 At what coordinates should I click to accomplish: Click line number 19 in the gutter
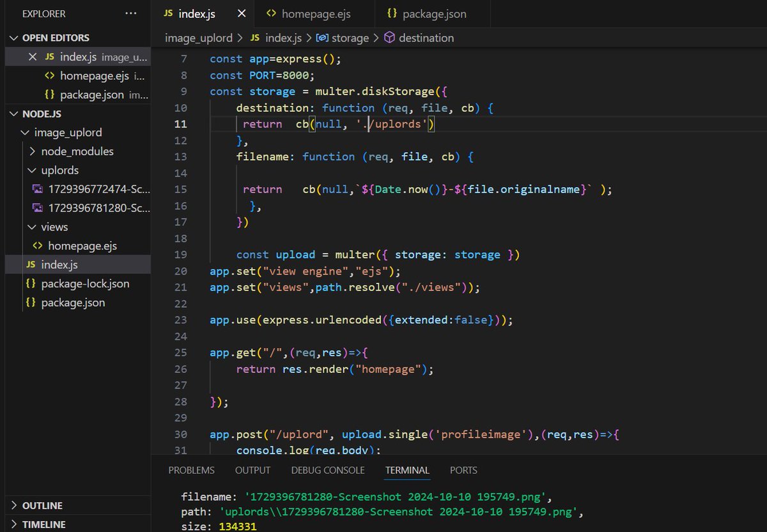[180, 255]
